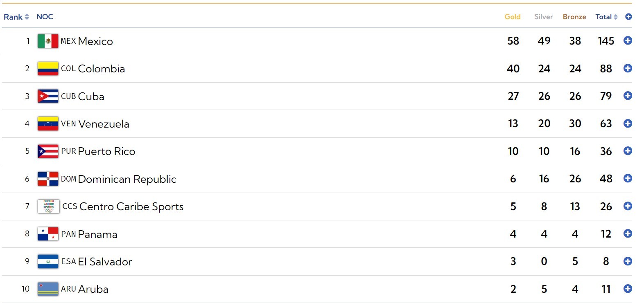Expand the Dominican Republic row details
The width and height of the screenshot is (644, 303).
[628, 178]
